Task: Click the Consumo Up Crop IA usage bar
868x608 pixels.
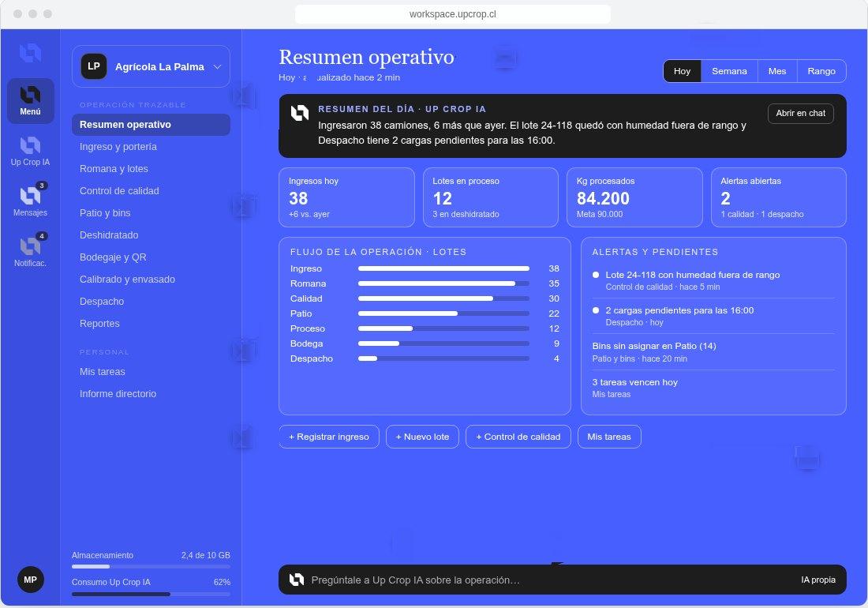Action: pyautogui.click(x=152, y=594)
